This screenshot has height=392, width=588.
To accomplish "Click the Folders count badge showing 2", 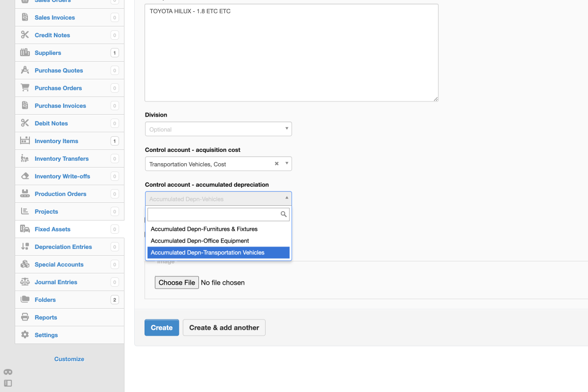I will point(115,300).
